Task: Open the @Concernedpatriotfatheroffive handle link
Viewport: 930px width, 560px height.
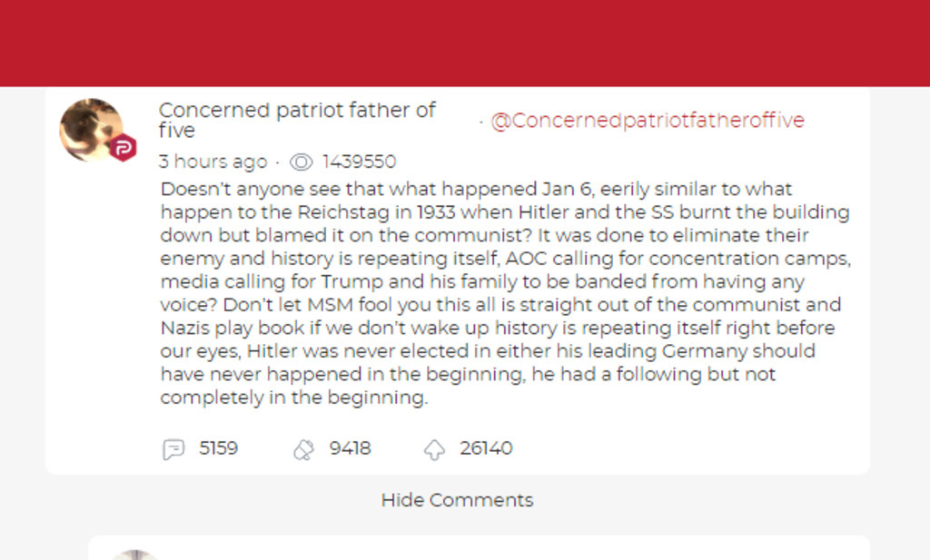Action: click(647, 121)
